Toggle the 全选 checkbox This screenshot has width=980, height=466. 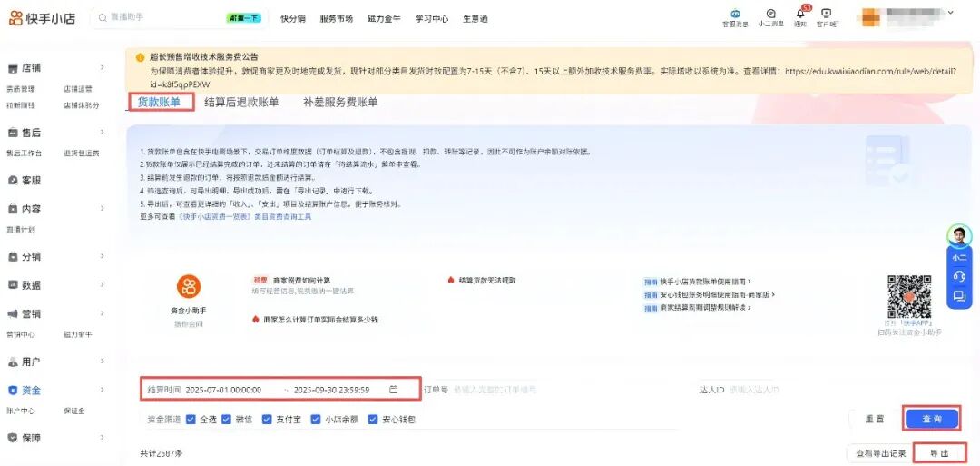tap(191, 419)
